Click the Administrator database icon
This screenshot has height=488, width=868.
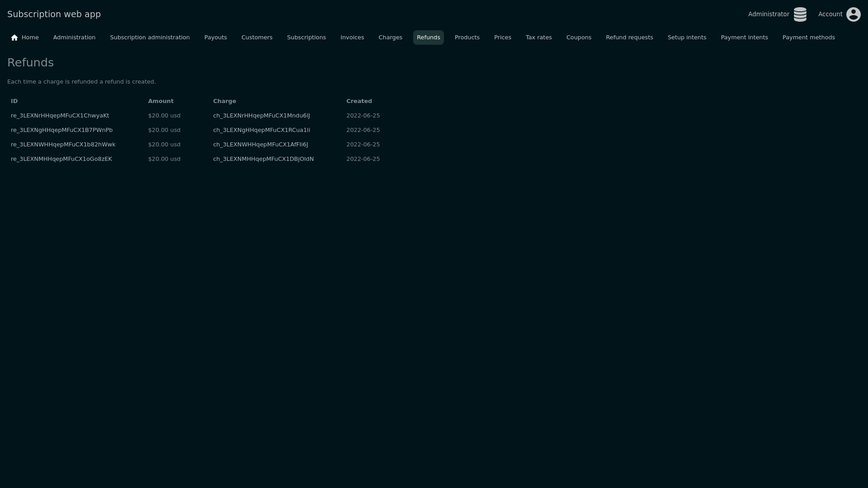tap(800, 14)
